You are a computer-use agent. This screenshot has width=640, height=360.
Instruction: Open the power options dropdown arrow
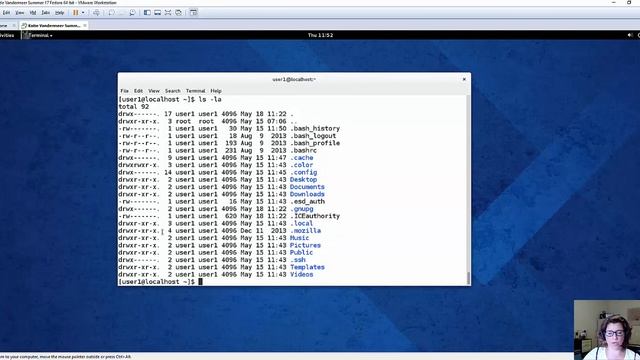tap(83, 13)
